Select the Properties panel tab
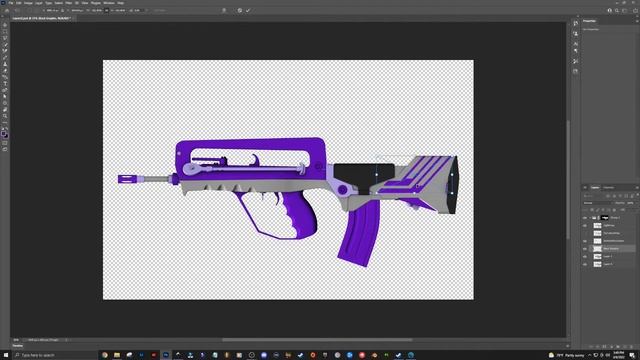Image resolution: width=640 pixels, height=360 pixels. (589, 21)
